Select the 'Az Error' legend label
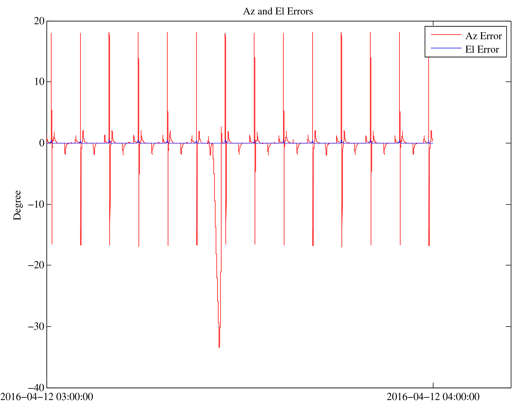This screenshot has width=518, height=420. pyautogui.click(x=483, y=36)
